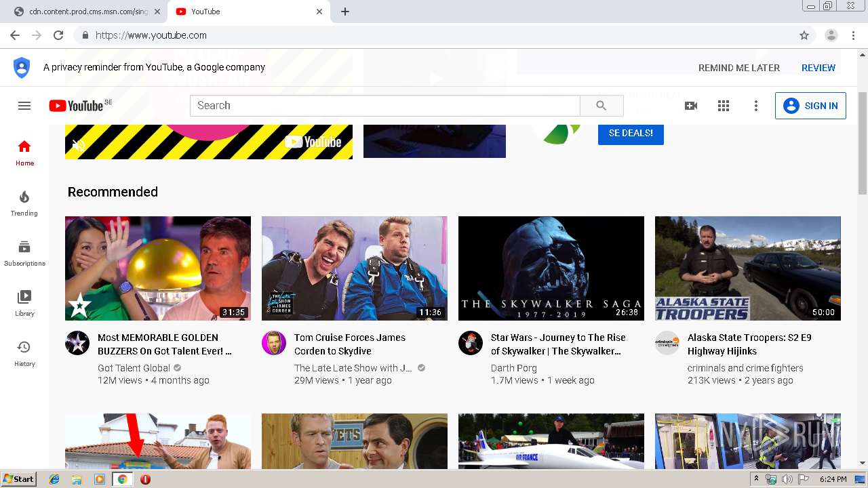Reload the page
Image resolution: width=868 pixels, height=488 pixels.
point(58,35)
